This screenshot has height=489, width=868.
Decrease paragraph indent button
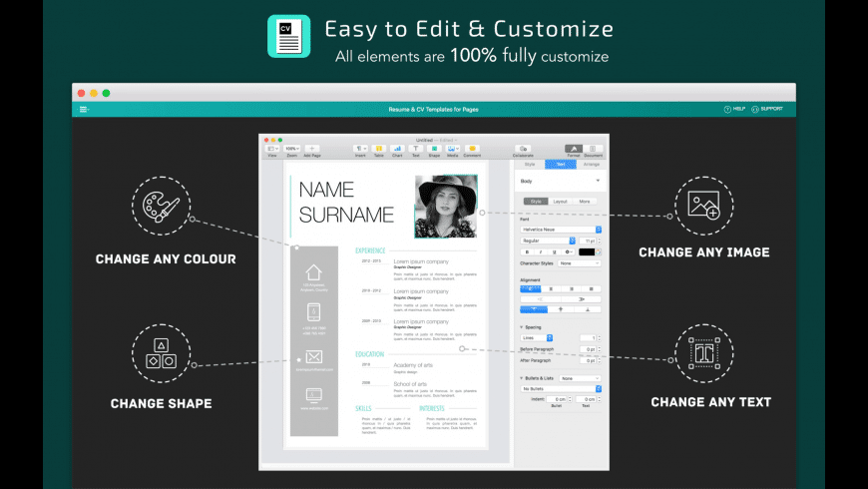pyautogui.click(x=541, y=299)
